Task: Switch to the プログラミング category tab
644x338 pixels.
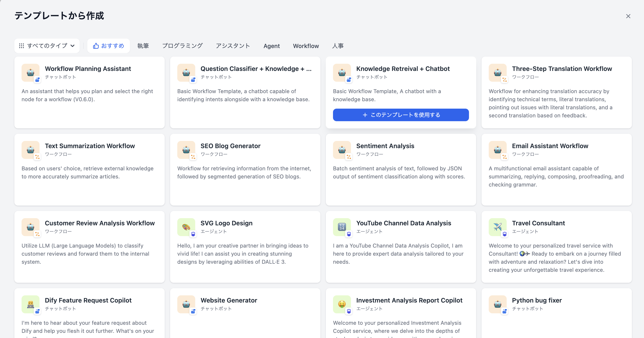Action: click(x=182, y=46)
